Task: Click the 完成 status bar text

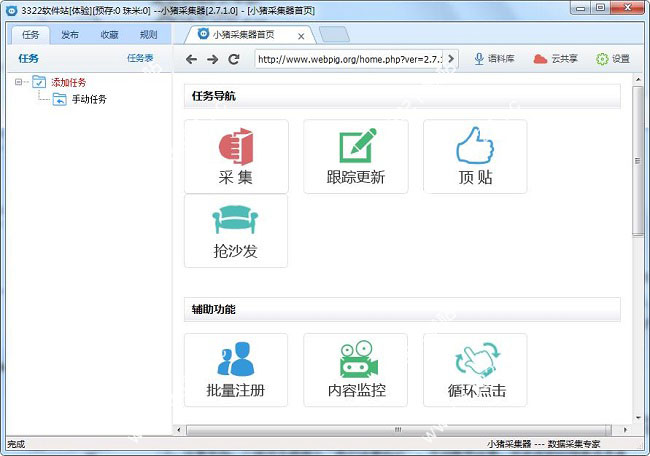Action: (x=16, y=444)
